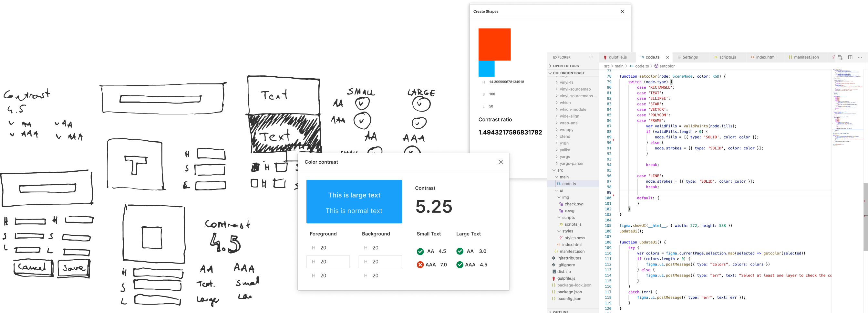Screen dimensions: 868x313
Task: Open Explorer panel more actions ellipsis
Action: (x=591, y=57)
